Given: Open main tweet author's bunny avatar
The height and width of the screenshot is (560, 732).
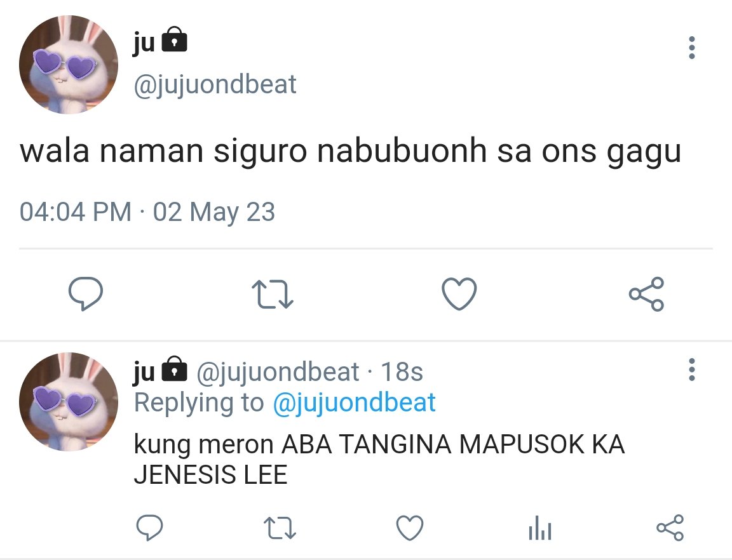Looking at the screenshot, I should click(69, 64).
